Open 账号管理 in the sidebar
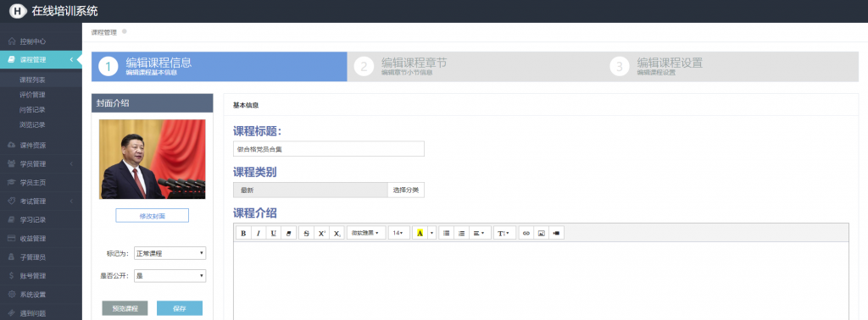868x320 pixels. pyautogui.click(x=41, y=276)
